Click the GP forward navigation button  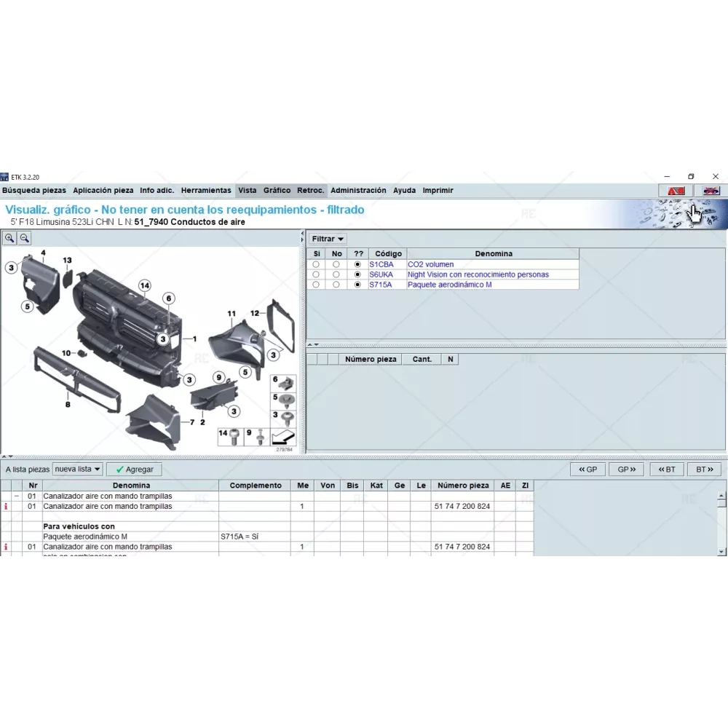pyautogui.click(x=627, y=470)
